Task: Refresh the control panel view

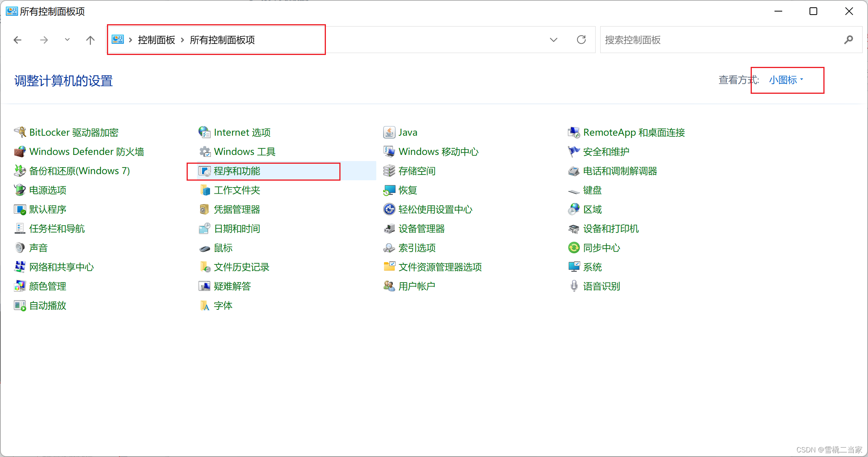Action: pyautogui.click(x=581, y=40)
